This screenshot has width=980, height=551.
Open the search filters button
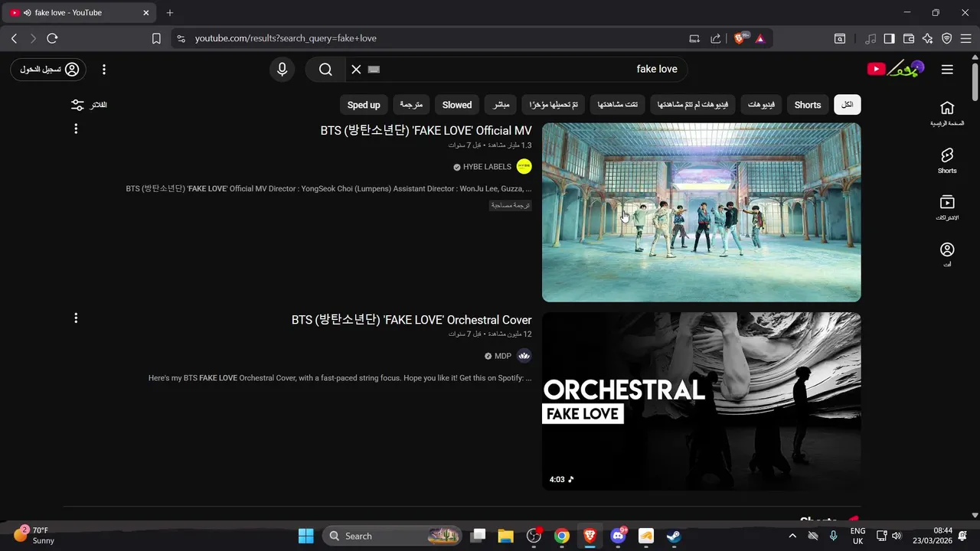pyautogui.click(x=89, y=105)
